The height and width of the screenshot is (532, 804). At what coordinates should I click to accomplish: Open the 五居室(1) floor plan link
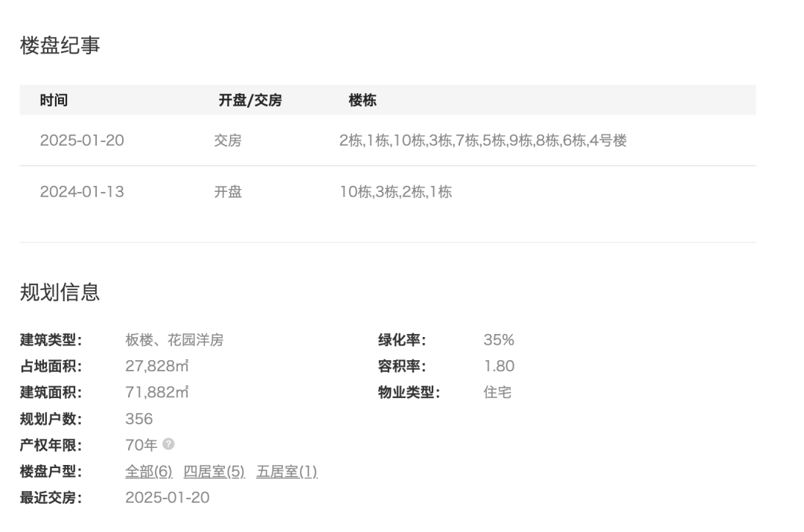(x=287, y=472)
